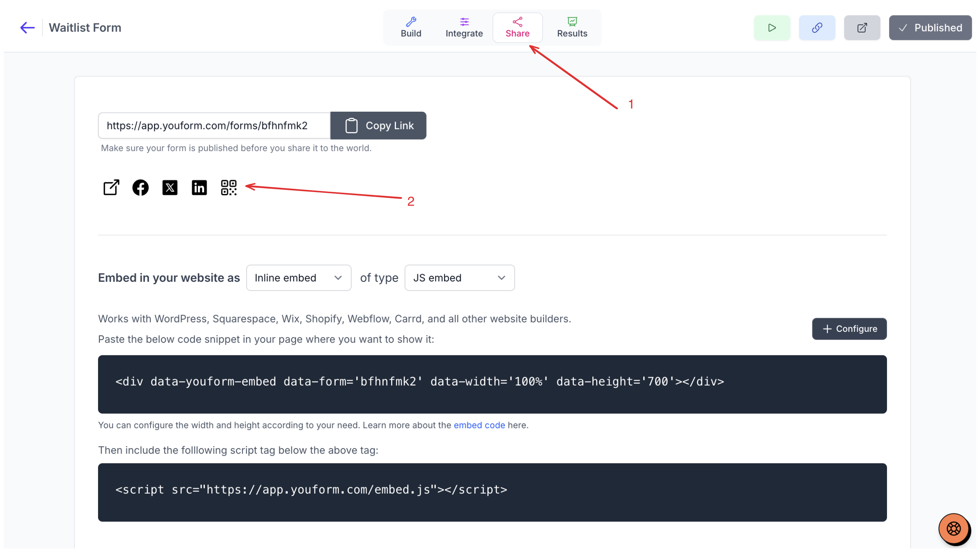Screen dimensions: 980x552
Task: Generate QR code for the form
Action: 229,187
